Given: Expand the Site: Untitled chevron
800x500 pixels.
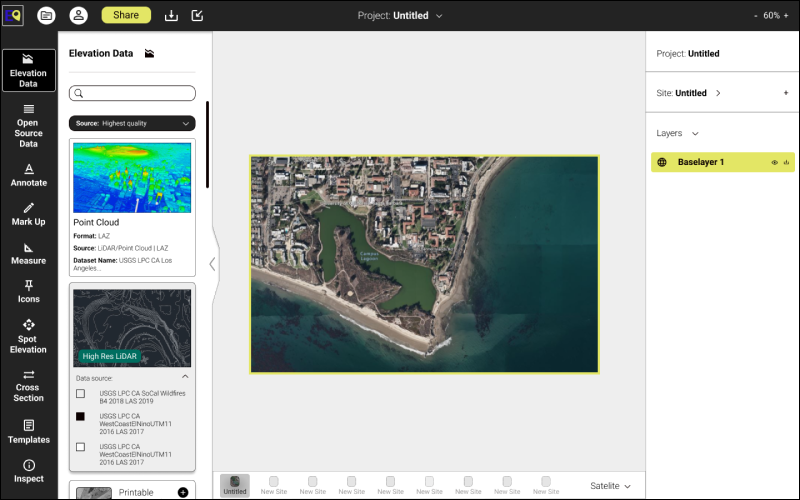Looking at the screenshot, I should click(718, 93).
